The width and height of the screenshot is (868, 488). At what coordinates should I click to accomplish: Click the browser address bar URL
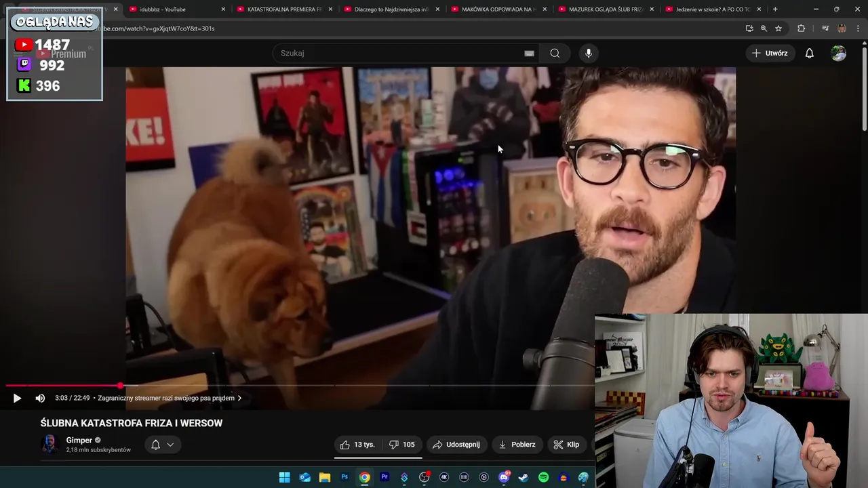[159, 28]
